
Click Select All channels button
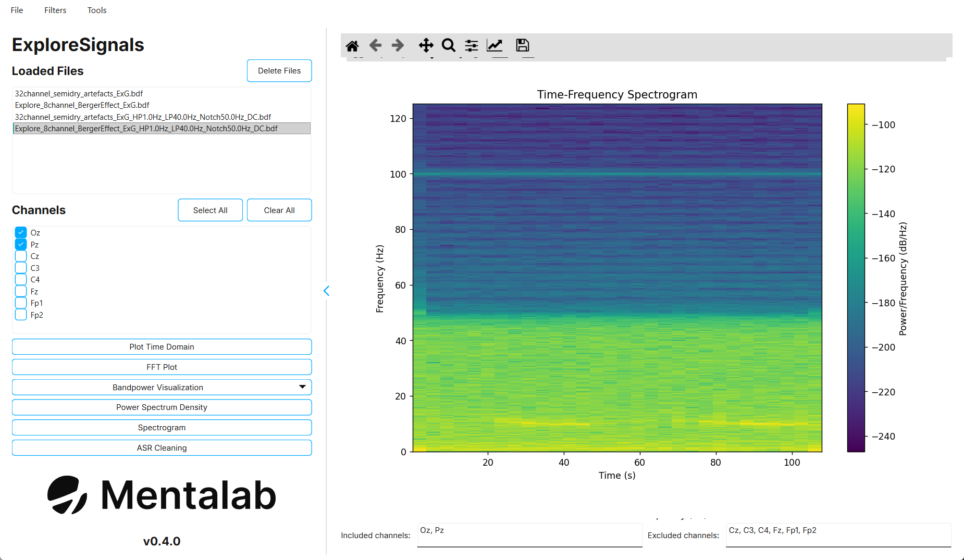coord(210,210)
